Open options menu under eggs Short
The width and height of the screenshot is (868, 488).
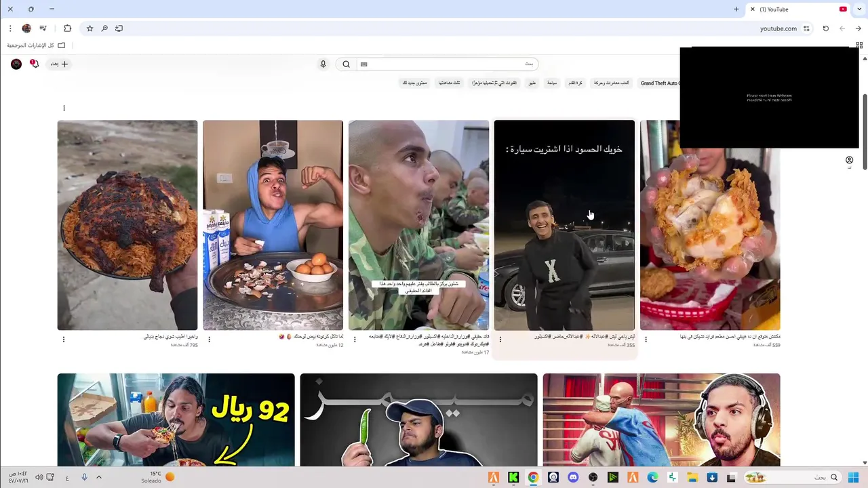click(209, 339)
